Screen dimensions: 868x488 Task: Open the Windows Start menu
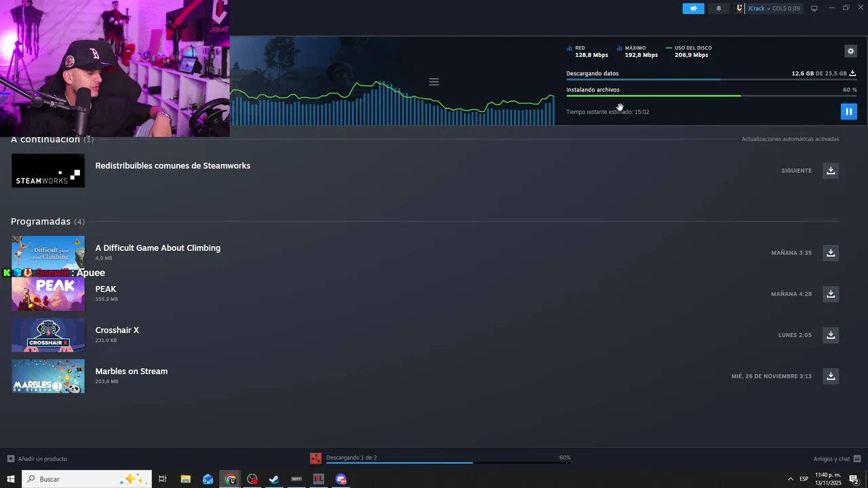tap(11, 479)
